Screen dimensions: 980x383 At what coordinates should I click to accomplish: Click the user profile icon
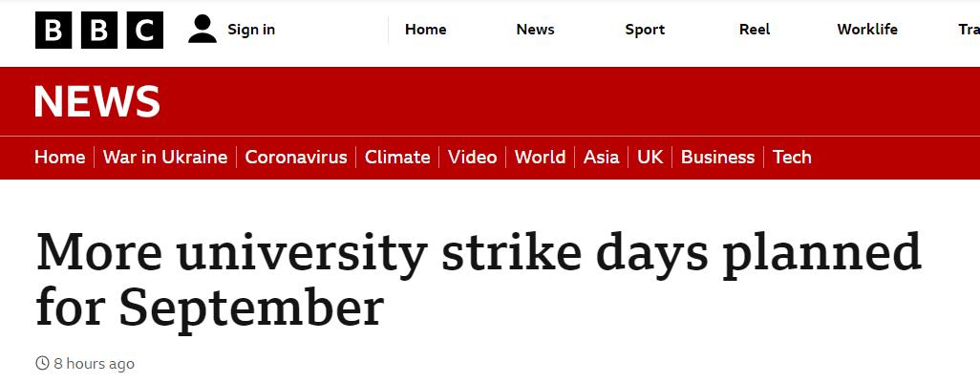202,30
